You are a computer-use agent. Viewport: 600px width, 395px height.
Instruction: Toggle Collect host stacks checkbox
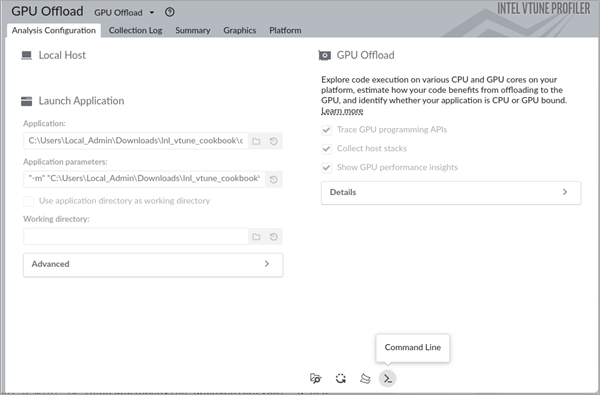pos(326,149)
